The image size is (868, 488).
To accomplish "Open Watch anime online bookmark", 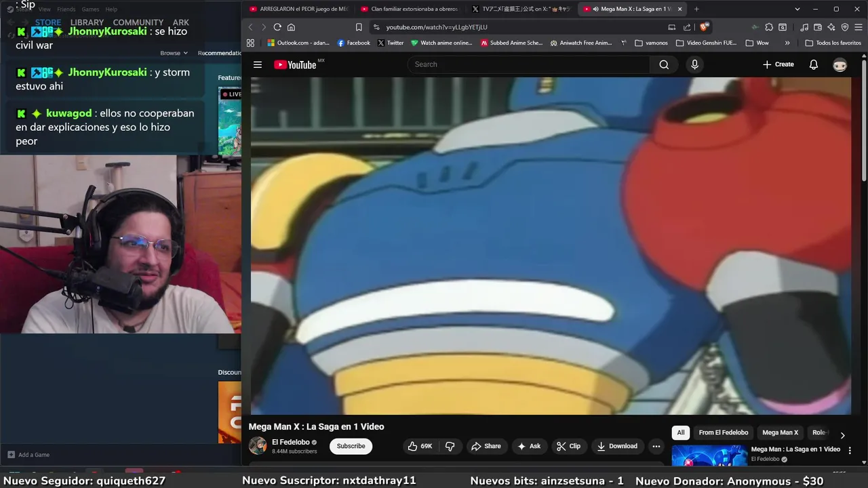I will 441,43.
